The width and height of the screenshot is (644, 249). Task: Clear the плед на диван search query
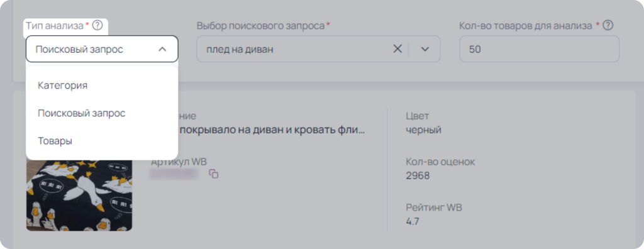pyautogui.click(x=397, y=49)
